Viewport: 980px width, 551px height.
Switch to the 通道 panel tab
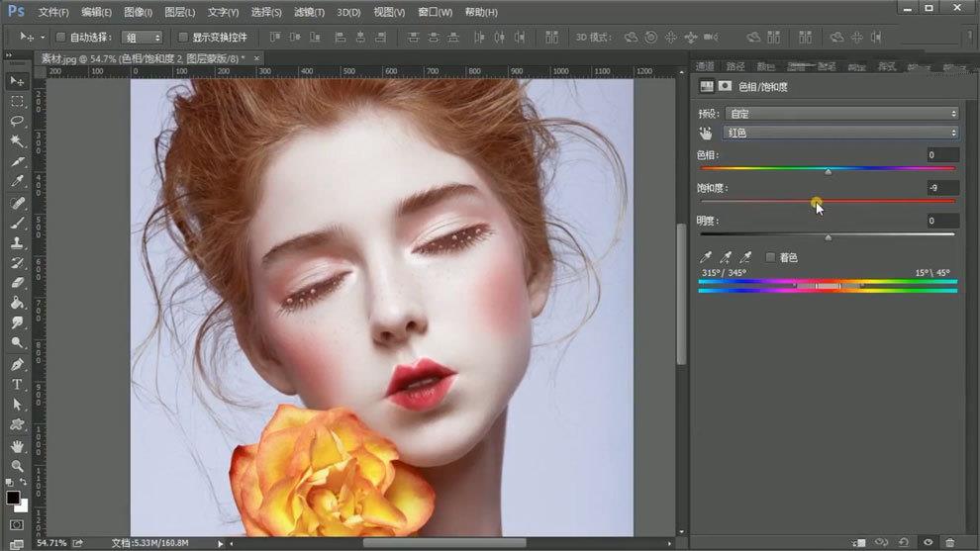(x=706, y=66)
